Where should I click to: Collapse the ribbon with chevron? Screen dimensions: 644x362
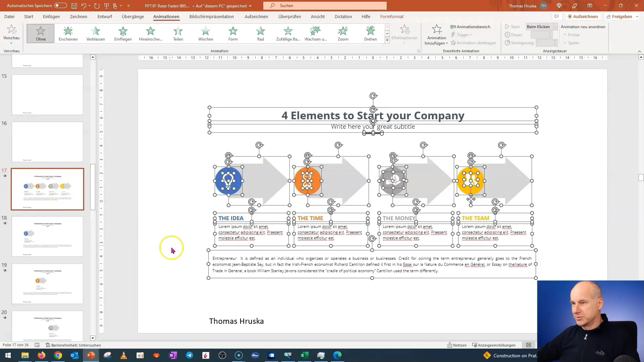[639, 51]
